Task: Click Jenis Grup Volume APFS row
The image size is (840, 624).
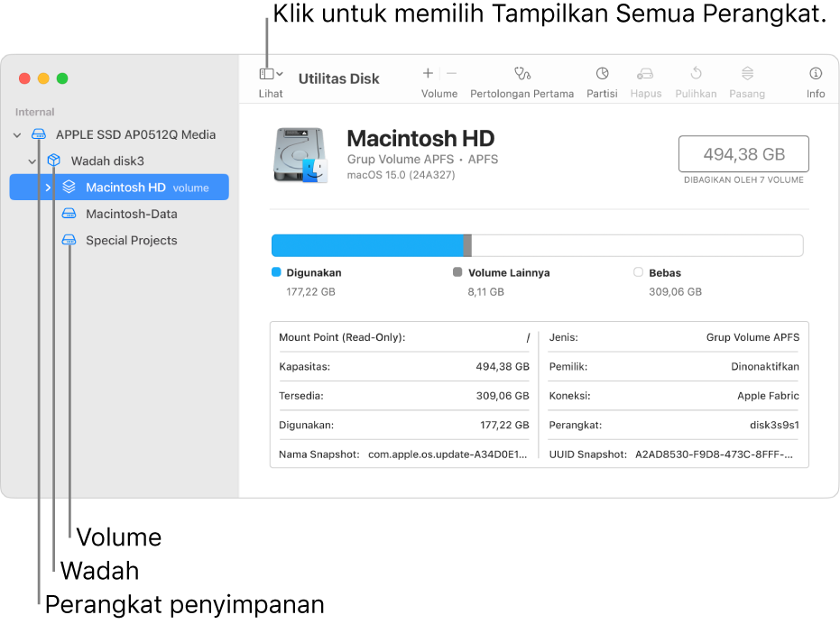Action: pos(674,337)
